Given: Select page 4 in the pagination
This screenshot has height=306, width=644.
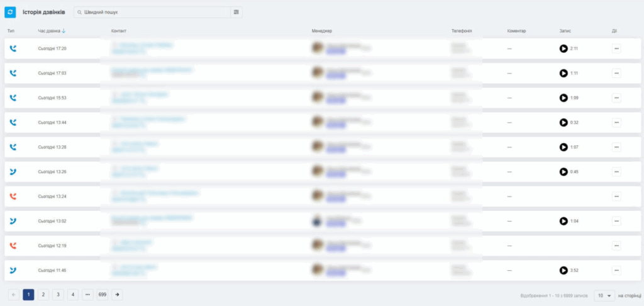Looking at the screenshot, I should [x=72, y=294].
